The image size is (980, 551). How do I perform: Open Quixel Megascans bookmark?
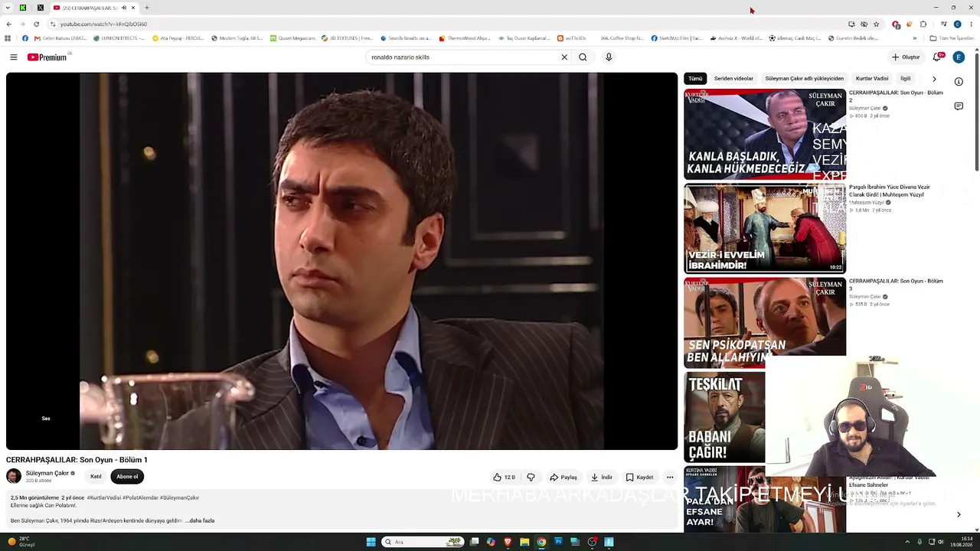point(292,38)
